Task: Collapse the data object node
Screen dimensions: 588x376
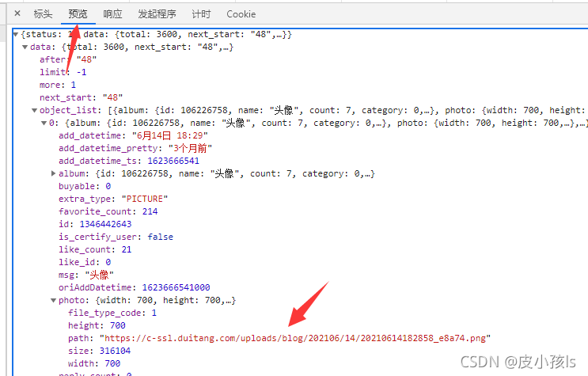Action: click(x=25, y=47)
